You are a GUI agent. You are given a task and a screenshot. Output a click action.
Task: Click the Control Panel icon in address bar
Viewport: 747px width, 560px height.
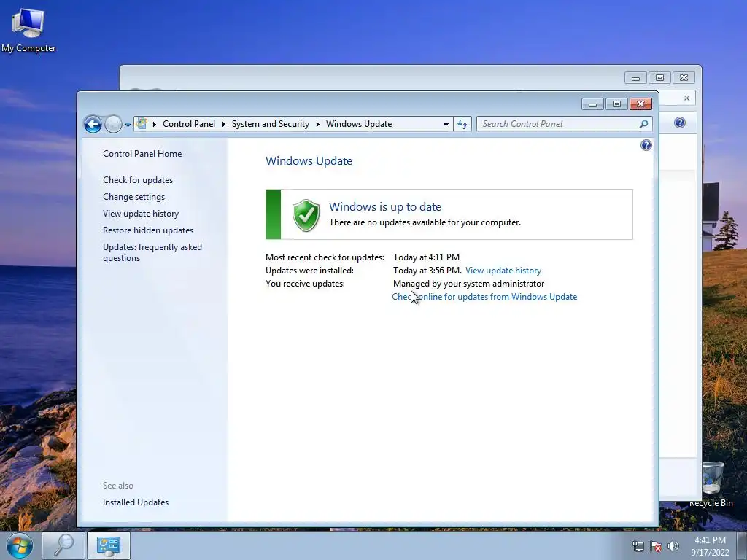142,124
